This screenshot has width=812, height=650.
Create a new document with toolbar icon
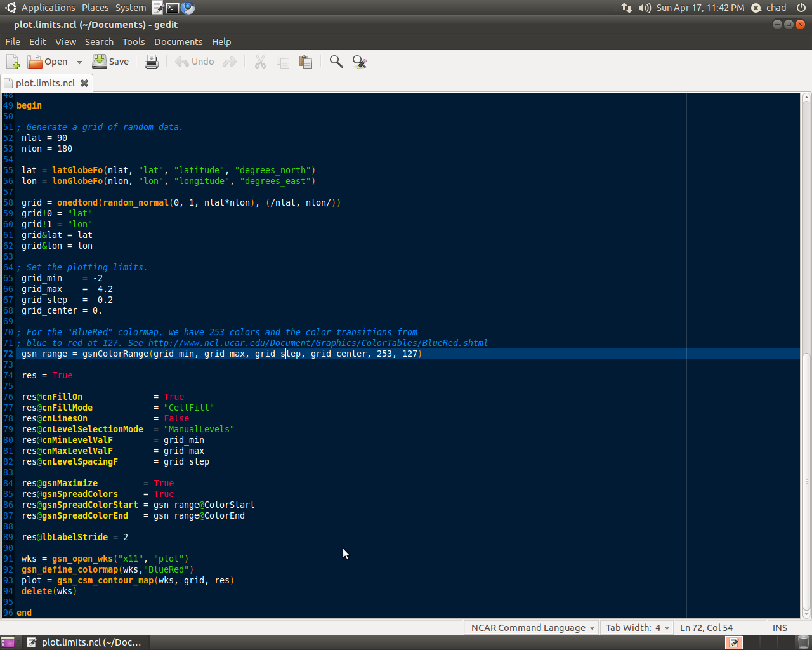13,62
